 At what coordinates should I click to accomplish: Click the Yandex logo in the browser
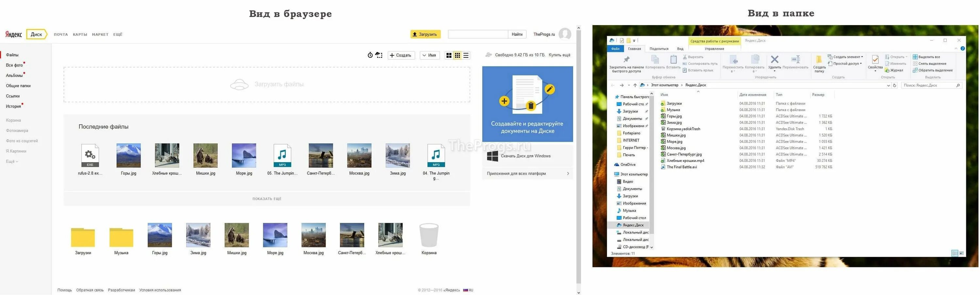pos(14,34)
